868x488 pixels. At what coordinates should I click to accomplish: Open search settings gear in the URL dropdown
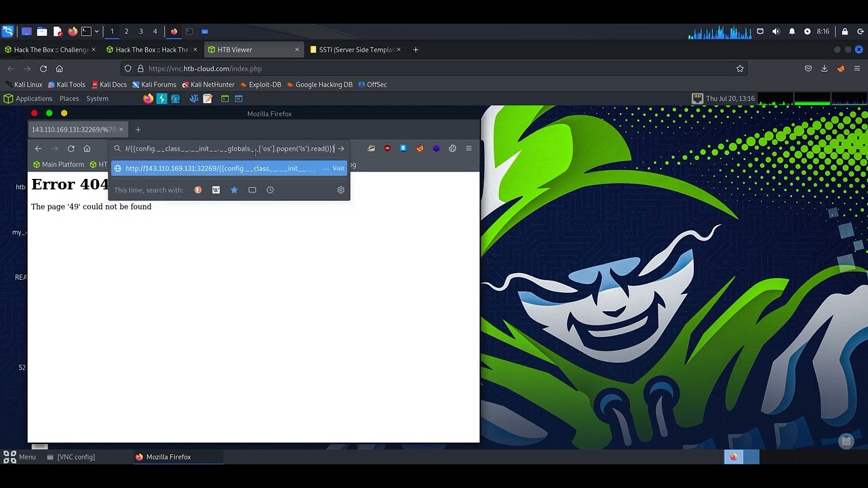341,190
